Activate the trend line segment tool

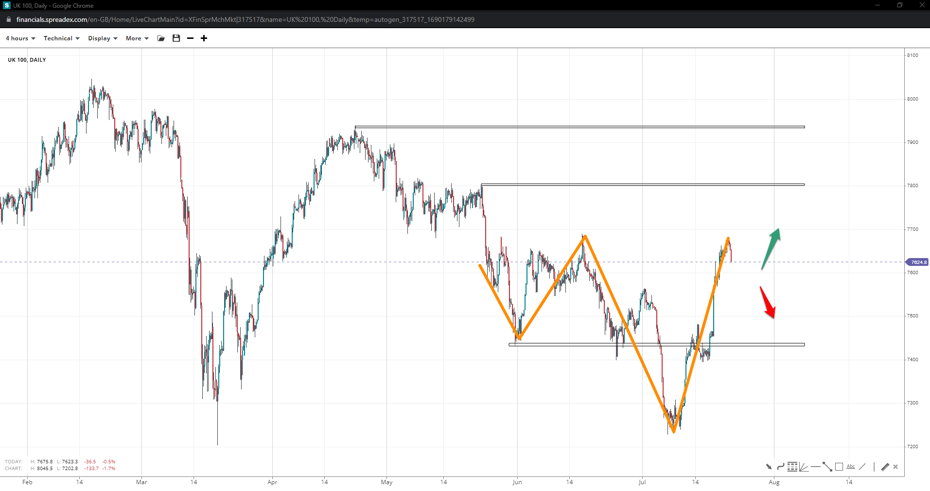click(827, 467)
